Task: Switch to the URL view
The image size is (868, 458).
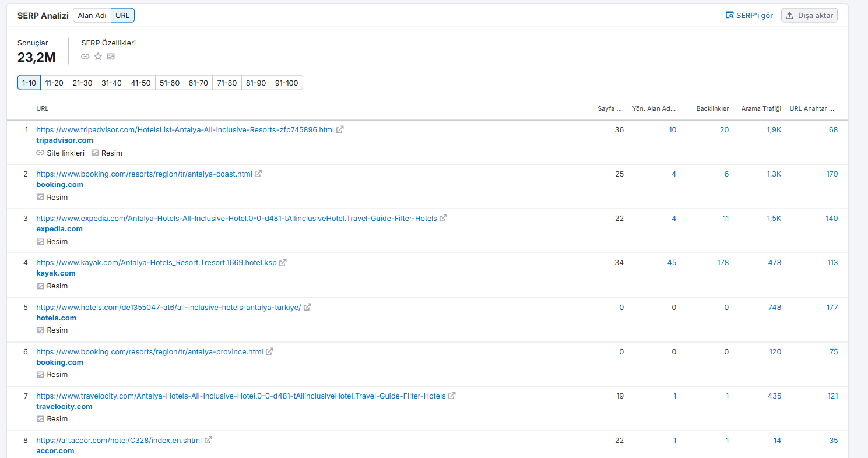Action: [122, 16]
